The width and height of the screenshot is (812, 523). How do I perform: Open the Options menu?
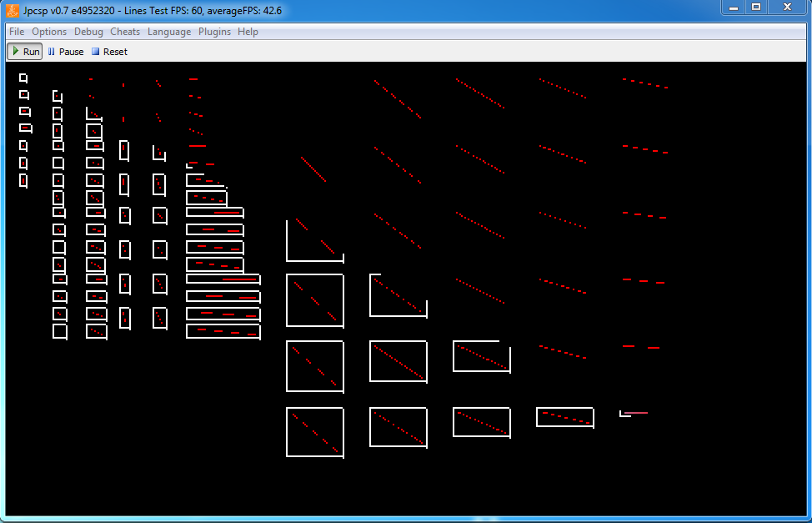[x=49, y=32]
